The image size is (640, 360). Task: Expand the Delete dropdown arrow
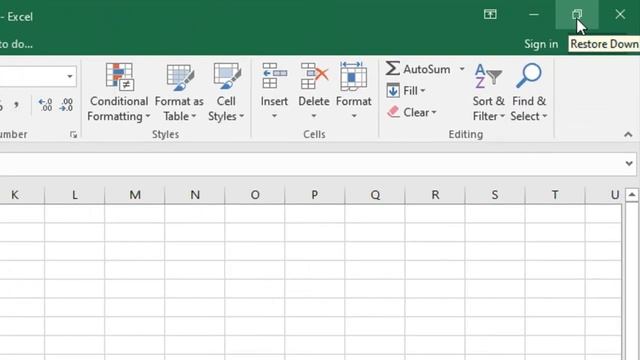[x=314, y=116]
